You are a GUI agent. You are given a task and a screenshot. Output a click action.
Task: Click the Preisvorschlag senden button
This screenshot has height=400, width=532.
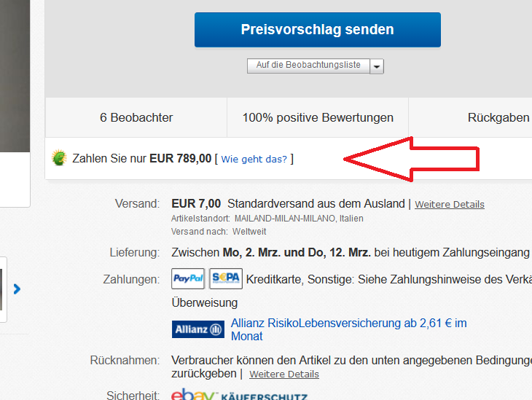(x=318, y=30)
